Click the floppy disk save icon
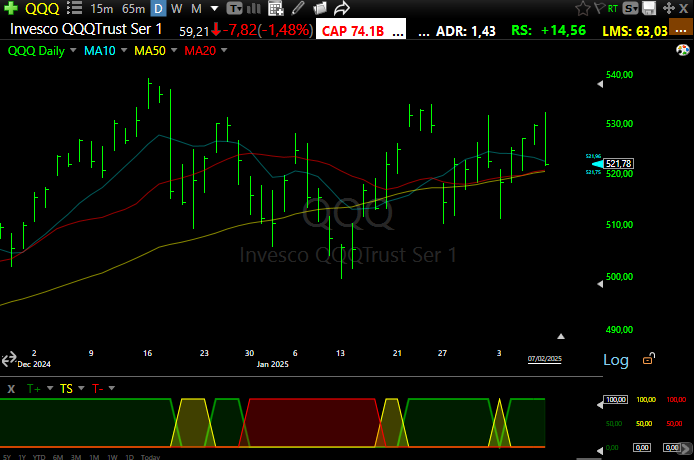Image resolution: width=694 pixels, height=460 pixels. [x=649, y=8]
